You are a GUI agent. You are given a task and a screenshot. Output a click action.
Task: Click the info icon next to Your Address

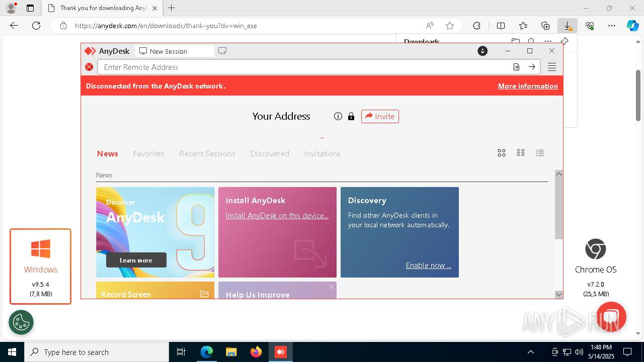point(338,116)
